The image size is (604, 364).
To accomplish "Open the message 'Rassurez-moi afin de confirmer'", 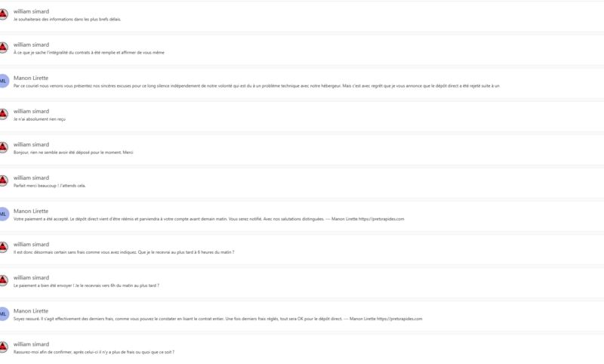I will pos(302,348).
